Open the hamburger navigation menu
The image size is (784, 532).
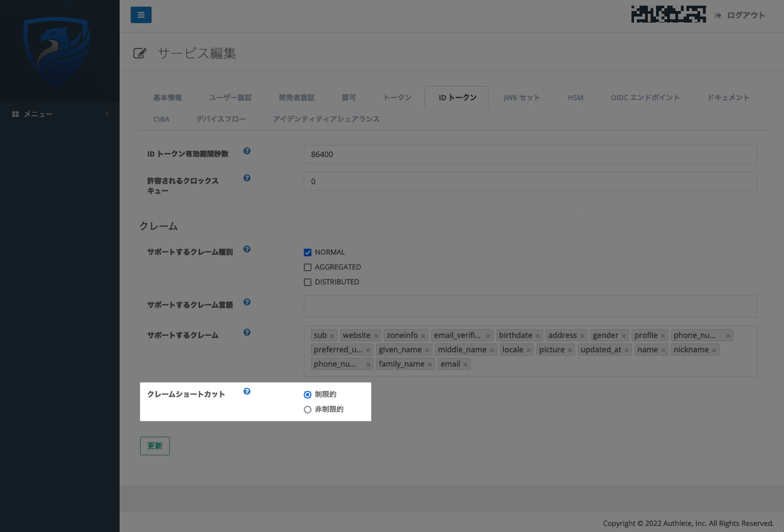point(141,15)
